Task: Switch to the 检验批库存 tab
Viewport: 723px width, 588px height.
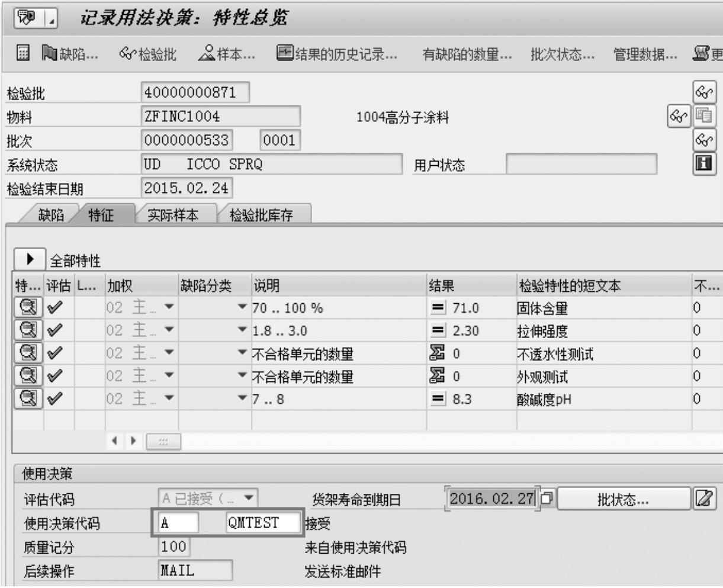Action: click(x=261, y=216)
